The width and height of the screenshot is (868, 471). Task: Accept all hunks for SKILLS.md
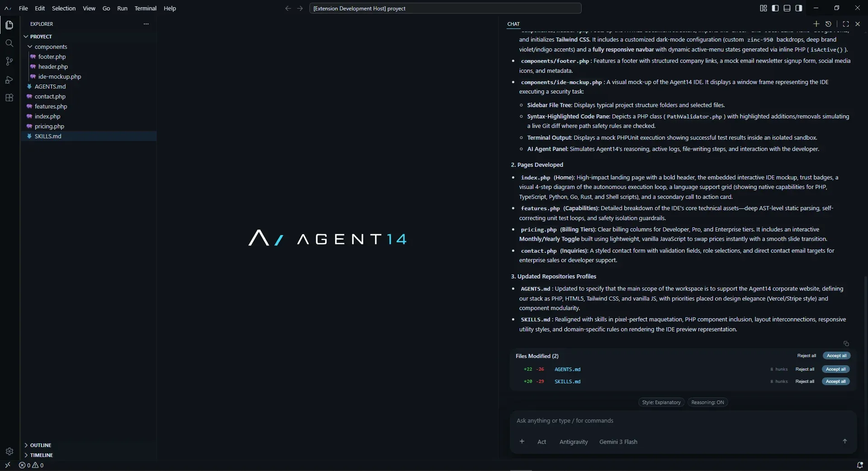[835, 382]
